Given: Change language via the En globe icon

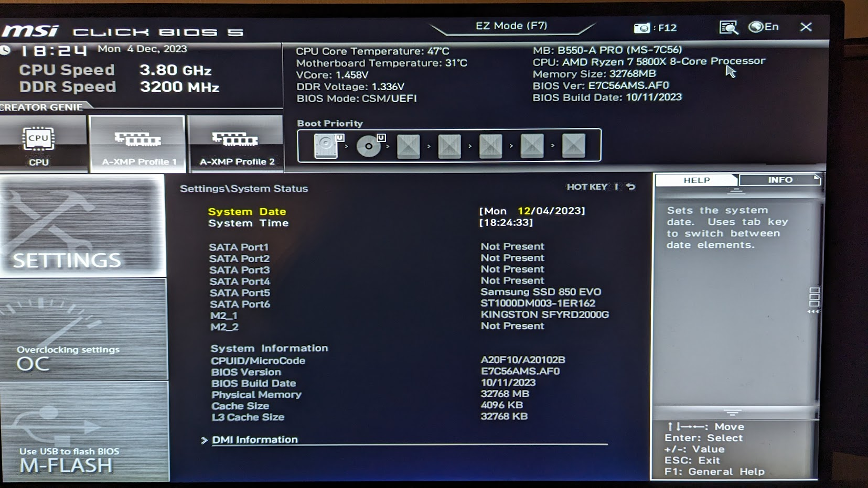Looking at the screenshot, I should coord(763,27).
